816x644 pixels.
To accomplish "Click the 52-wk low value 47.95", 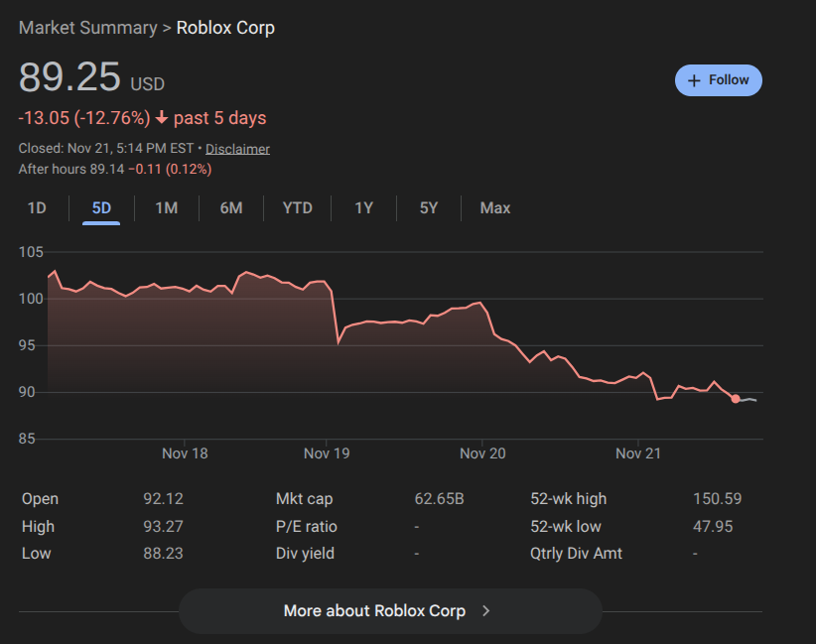I will (x=713, y=527).
